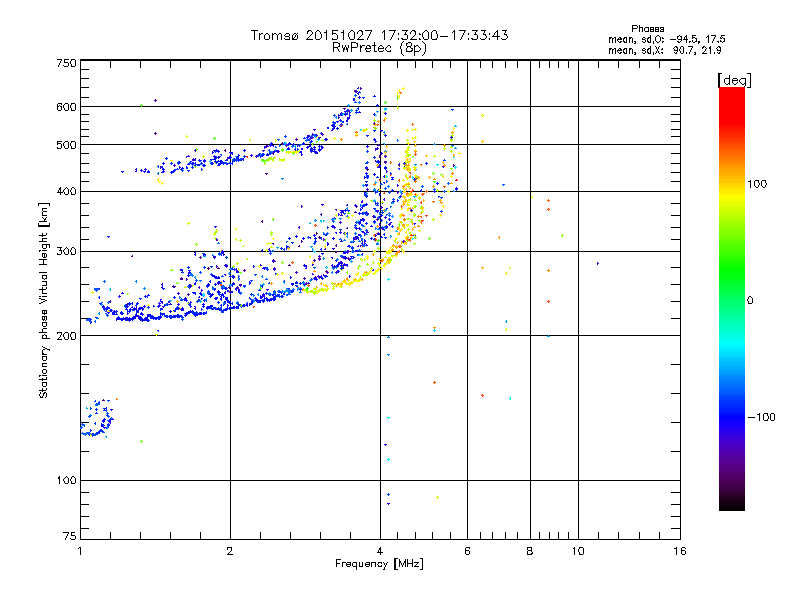Click the 'Phases' header label

[x=647, y=29]
